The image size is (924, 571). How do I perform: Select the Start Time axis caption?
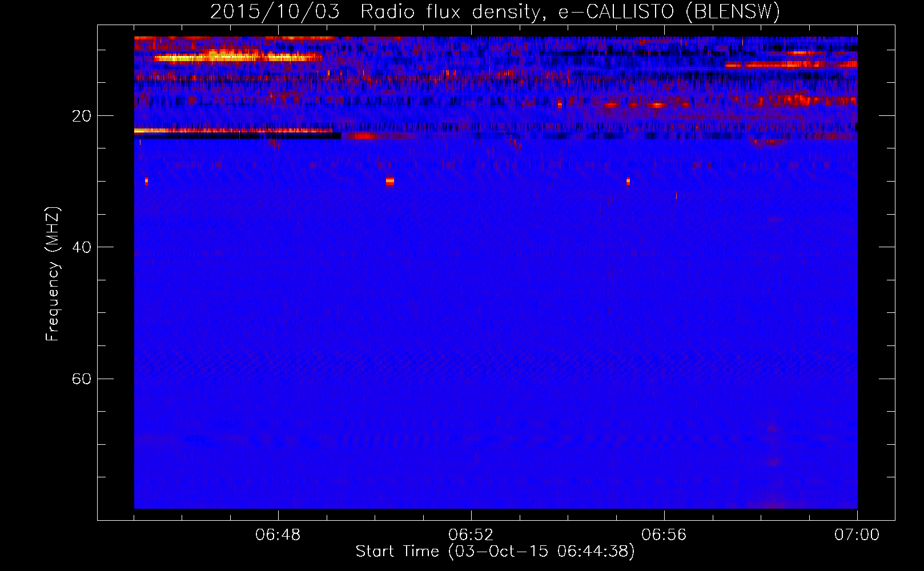[495, 552]
